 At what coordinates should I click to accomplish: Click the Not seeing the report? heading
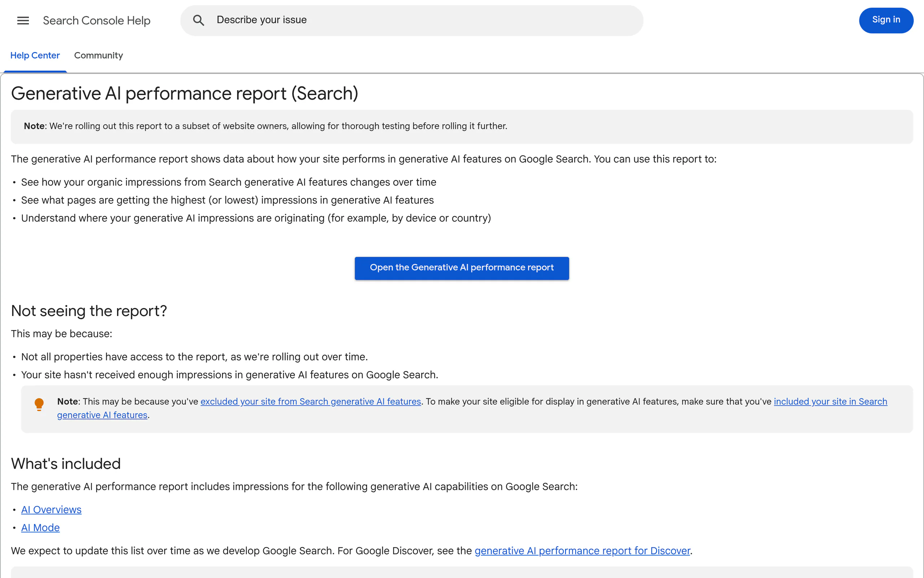click(x=89, y=311)
